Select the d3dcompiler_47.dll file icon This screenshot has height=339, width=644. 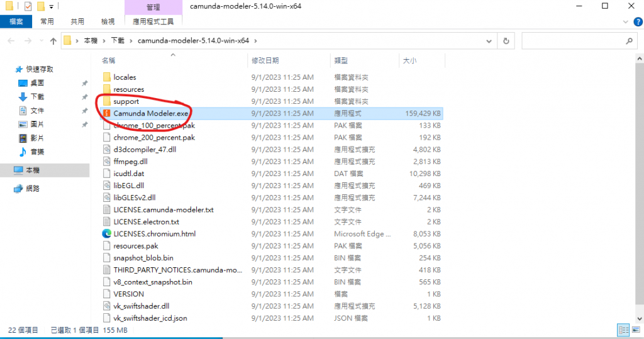[x=107, y=149]
